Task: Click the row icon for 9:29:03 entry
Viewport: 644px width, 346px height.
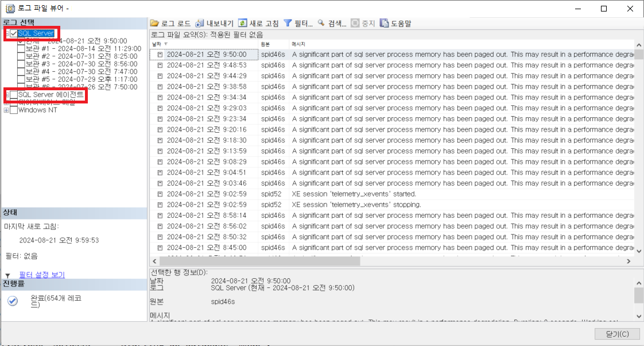Action: point(160,108)
